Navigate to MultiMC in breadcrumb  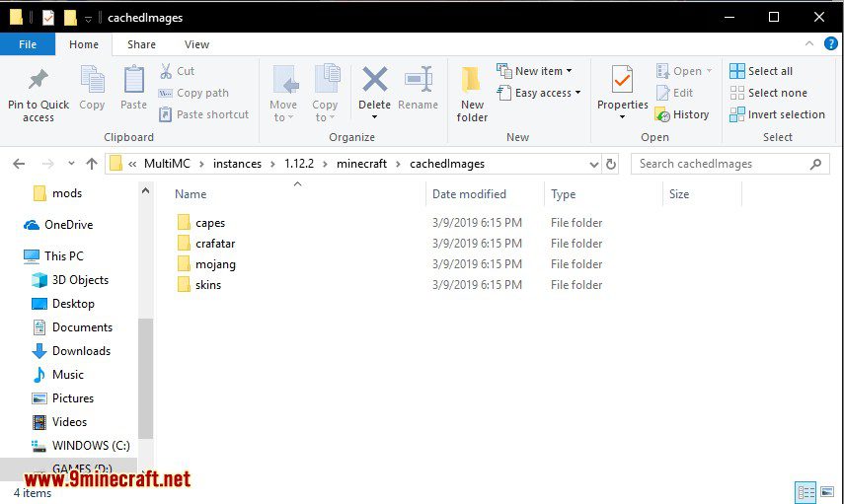pos(167,164)
